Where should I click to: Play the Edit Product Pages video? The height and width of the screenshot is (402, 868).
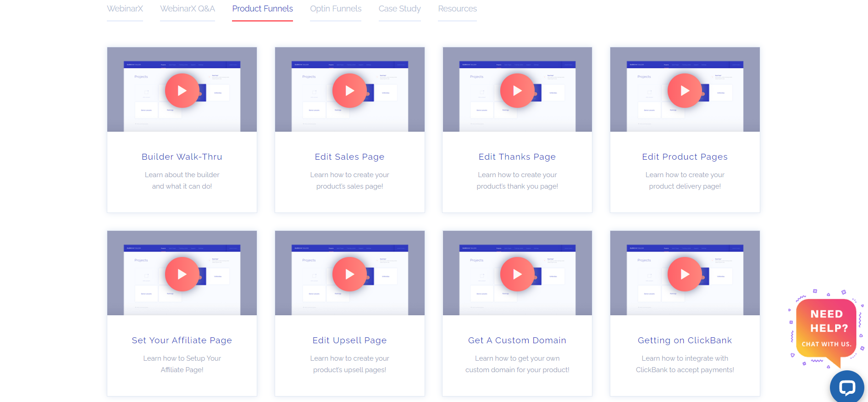pos(685,91)
